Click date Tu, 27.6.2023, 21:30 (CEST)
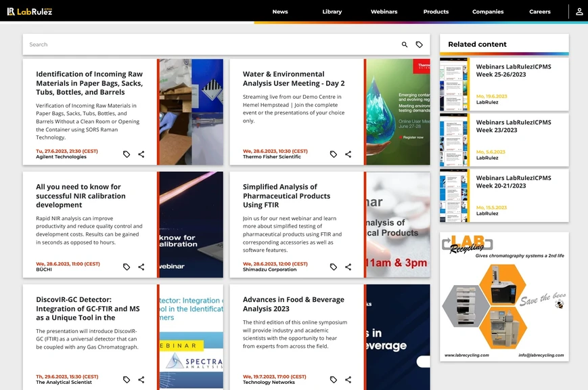The width and height of the screenshot is (588, 390). coord(67,151)
